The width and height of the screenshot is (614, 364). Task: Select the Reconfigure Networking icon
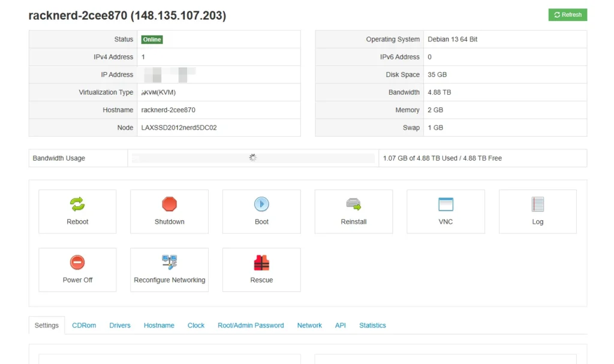click(x=170, y=262)
